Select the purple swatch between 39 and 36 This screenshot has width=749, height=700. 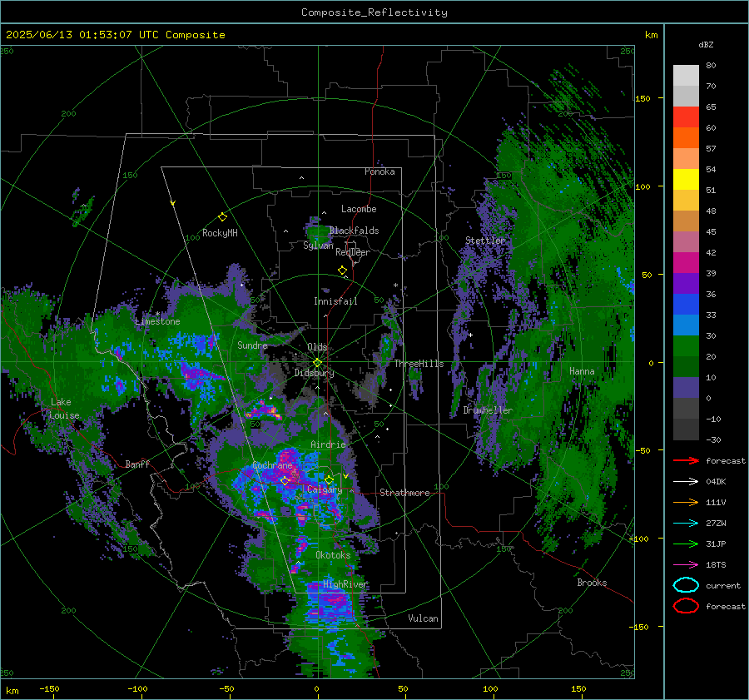686,283
